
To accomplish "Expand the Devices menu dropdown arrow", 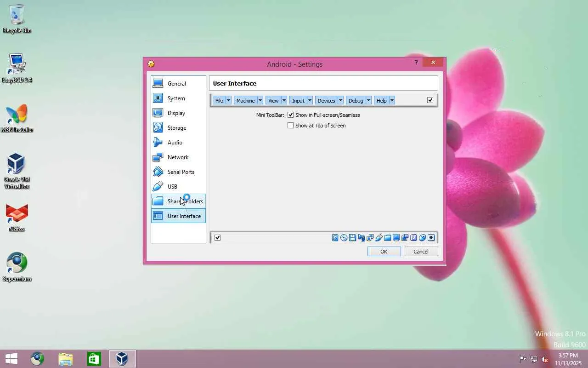I will pos(340,101).
